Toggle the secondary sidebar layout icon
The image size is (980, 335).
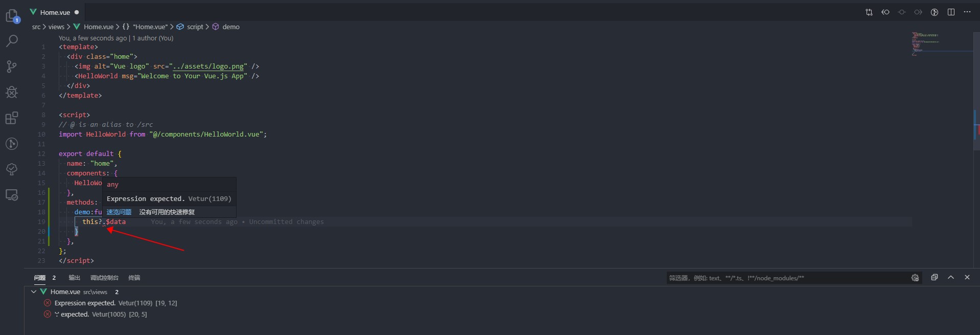(x=951, y=12)
